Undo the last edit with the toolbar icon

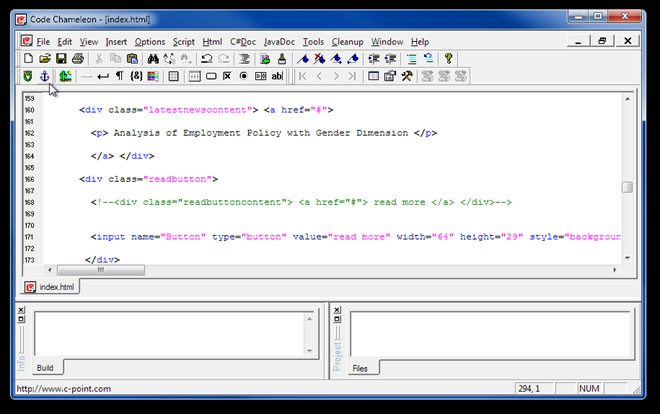(206, 59)
